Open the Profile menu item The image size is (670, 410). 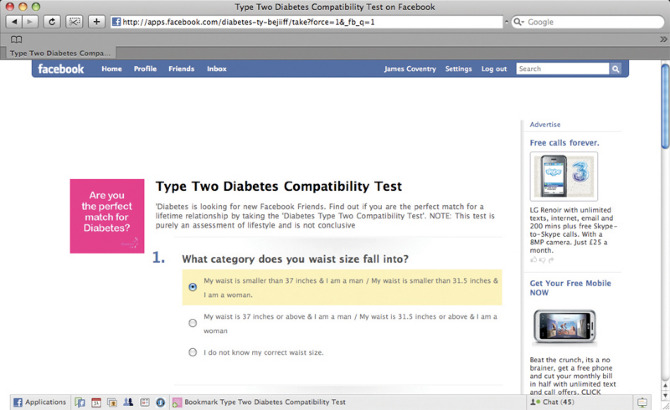[x=145, y=69]
